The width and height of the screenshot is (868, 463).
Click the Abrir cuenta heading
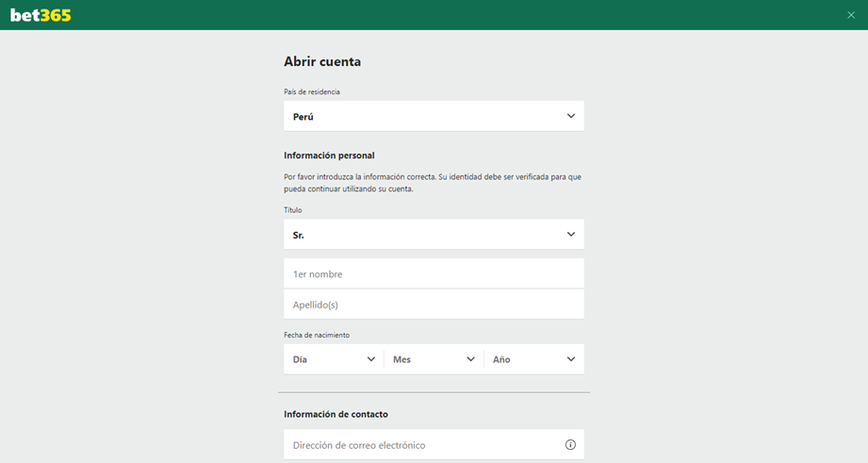pyautogui.click(x=322, y=62)
